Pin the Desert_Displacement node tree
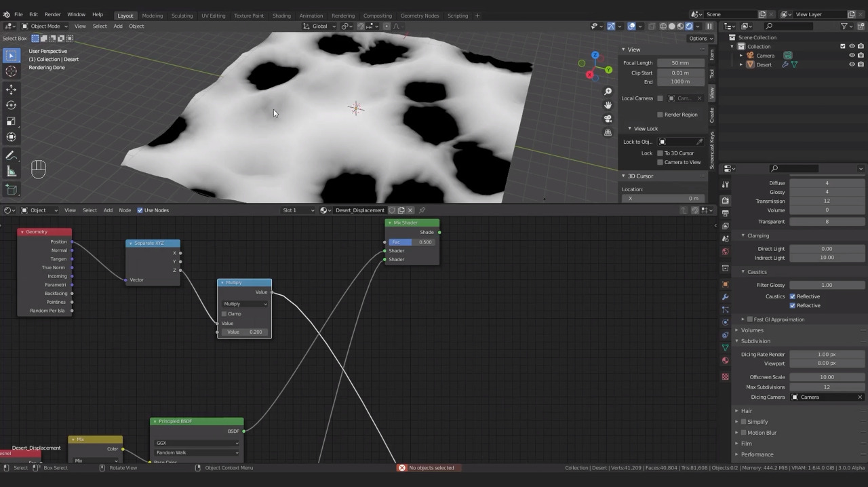The width and height of the screenshot is (868, 487). 422,210
